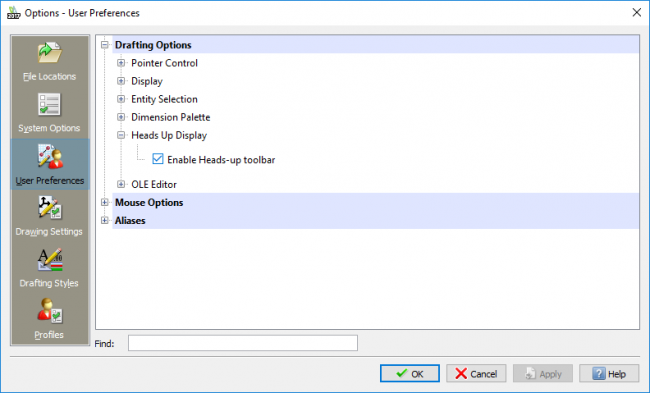This screenshot has width=650, height=393.
Task: Close the Options dialog window
Action: 637,12
